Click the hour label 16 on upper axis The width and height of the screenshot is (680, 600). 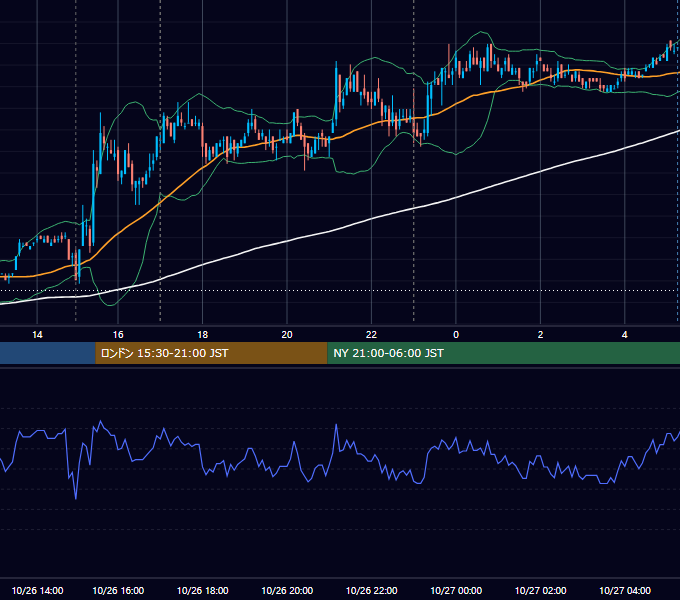tap(118, 335)
